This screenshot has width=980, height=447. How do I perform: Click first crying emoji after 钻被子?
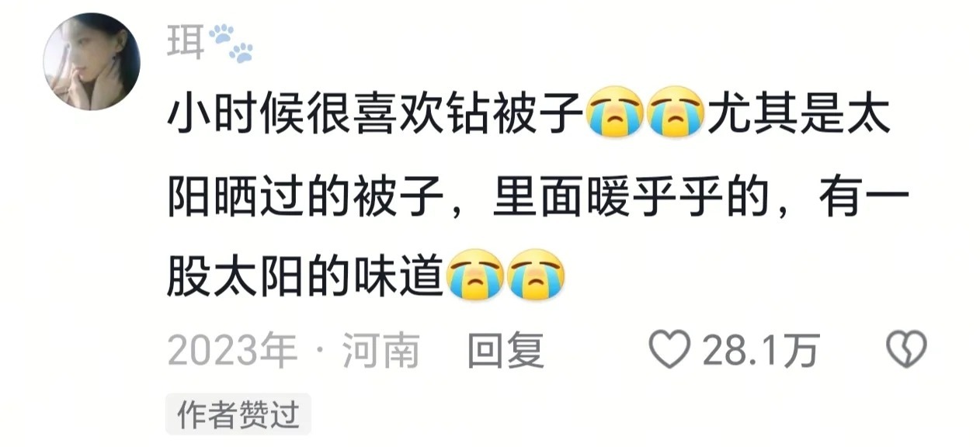point(616,115)
